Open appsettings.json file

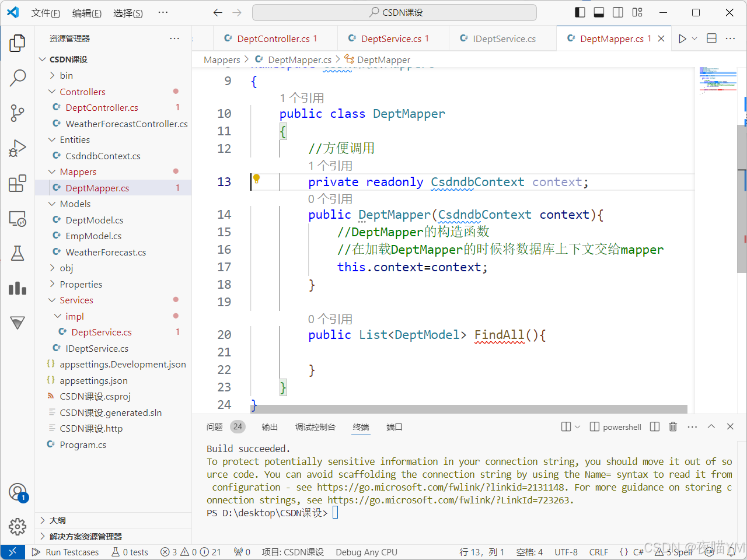click(113, 380)
